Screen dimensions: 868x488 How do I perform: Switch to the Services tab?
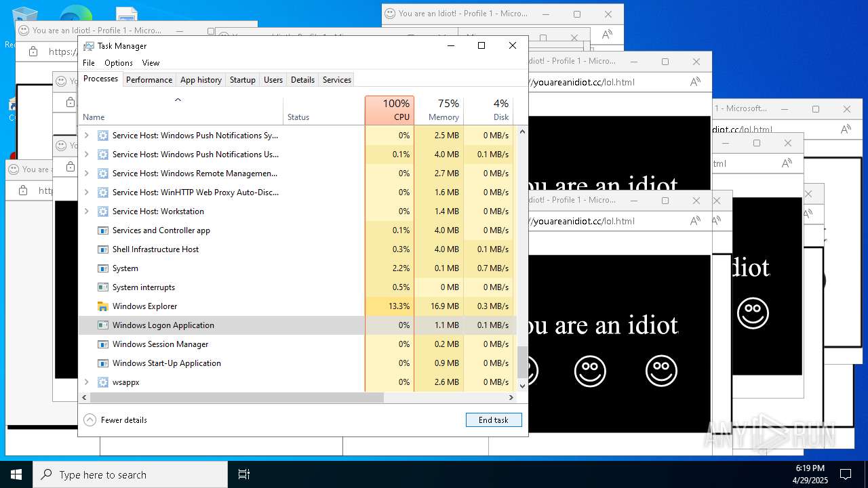click(x=337, y=80)
